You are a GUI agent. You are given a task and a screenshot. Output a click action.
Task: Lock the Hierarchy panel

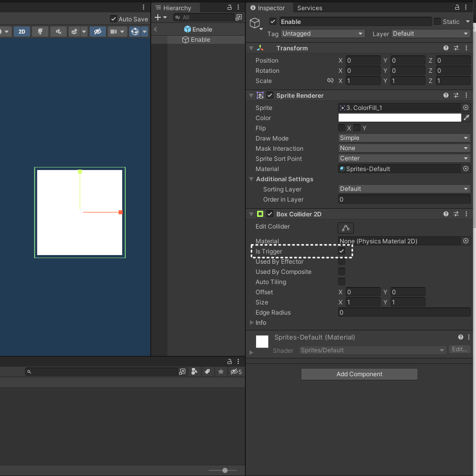point(230,7)
